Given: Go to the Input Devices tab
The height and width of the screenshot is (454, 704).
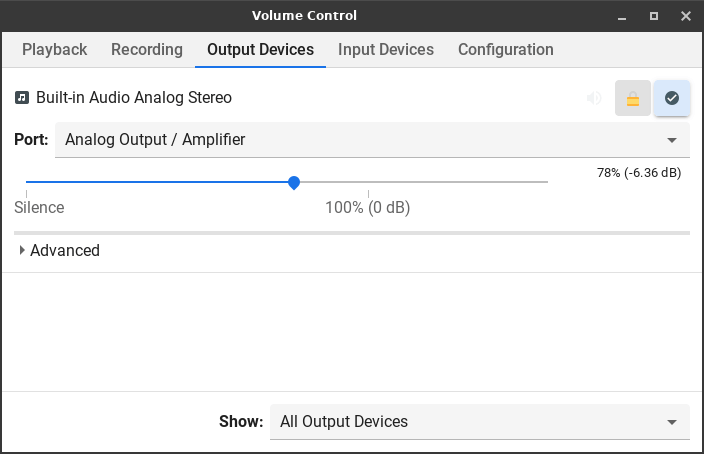Looking at the screenshot, I should click(x=386, y=50).
